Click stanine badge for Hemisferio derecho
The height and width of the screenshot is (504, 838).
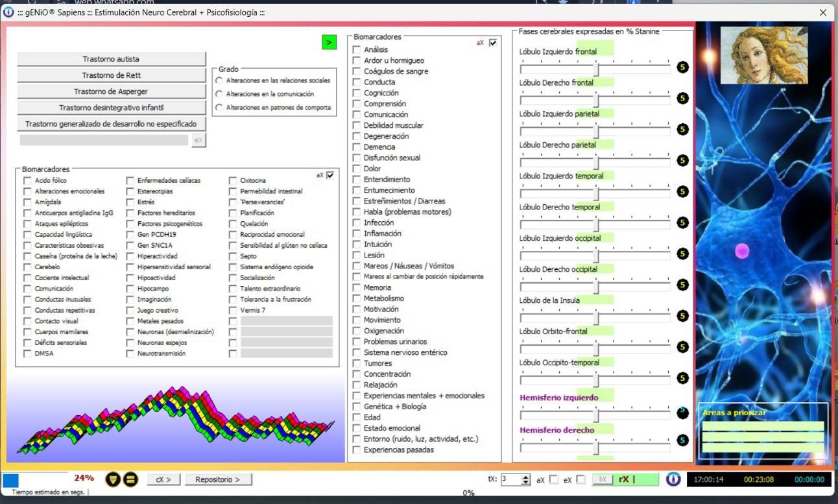(x=682, y=440)
